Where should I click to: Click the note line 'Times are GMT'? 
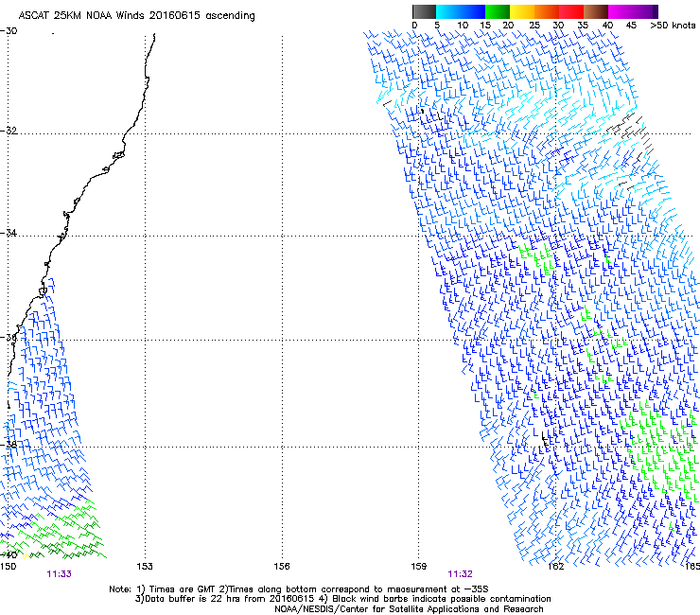(x=182, y=589)
